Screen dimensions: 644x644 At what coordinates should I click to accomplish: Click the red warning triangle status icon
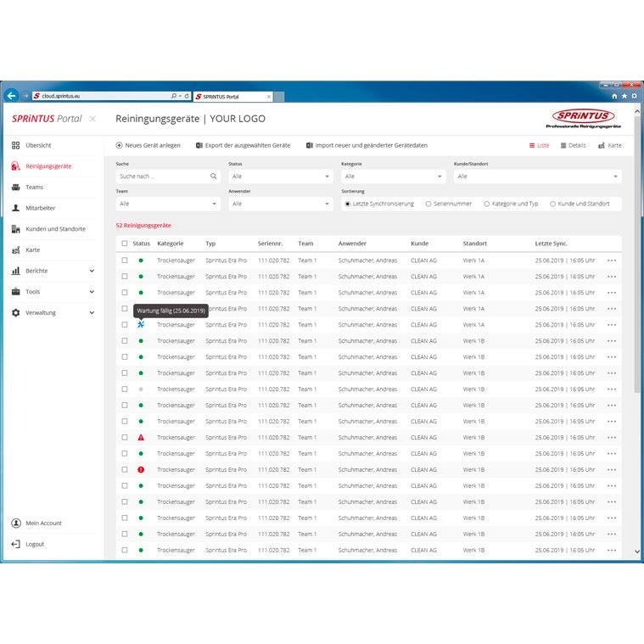pos(141,437)
